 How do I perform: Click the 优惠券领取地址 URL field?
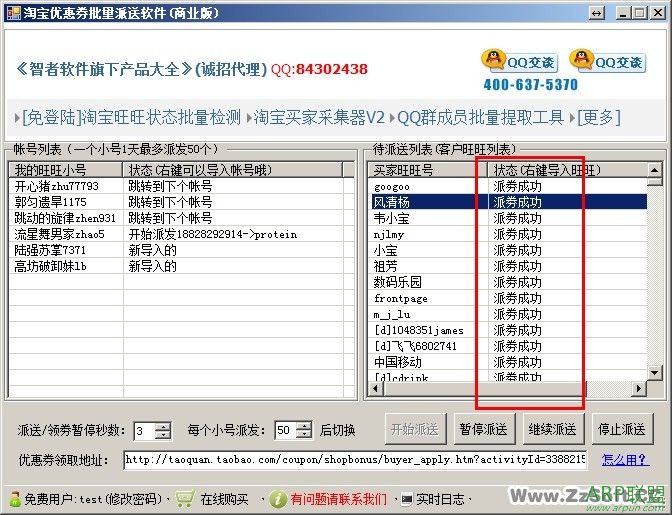pyautogui.click(x=355, y=460)
